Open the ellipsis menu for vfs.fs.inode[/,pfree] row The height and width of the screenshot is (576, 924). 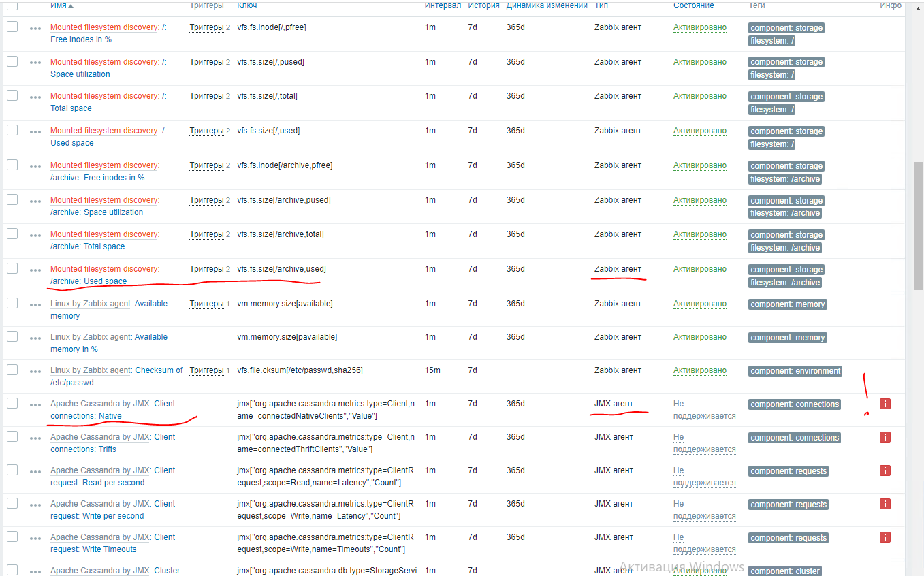pyautogui.click(x=35, y=29)
